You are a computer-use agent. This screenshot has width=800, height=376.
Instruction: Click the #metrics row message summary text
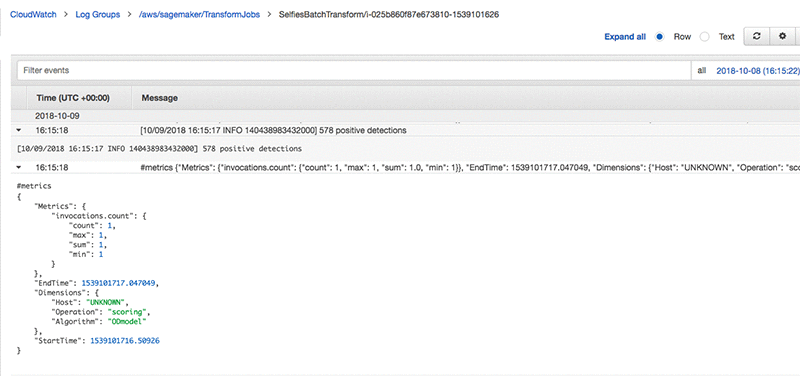tap(470, 167)
